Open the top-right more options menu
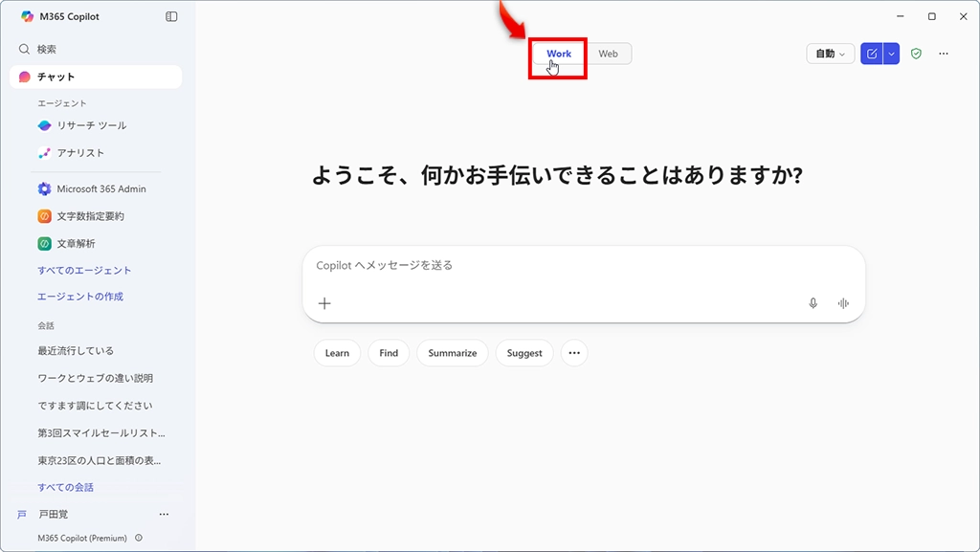Image resolution: width=980 pixels, height=552 pixels. 944,54
